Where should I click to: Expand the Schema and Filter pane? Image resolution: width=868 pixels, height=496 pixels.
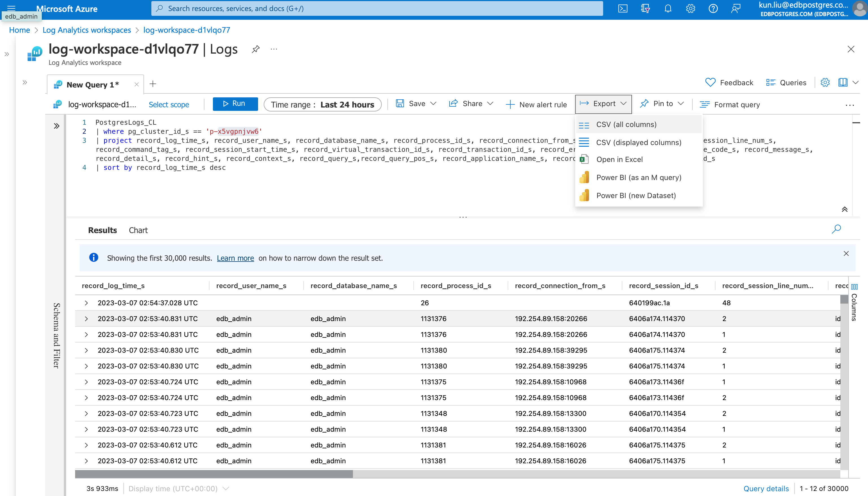(x=56, y=126)
